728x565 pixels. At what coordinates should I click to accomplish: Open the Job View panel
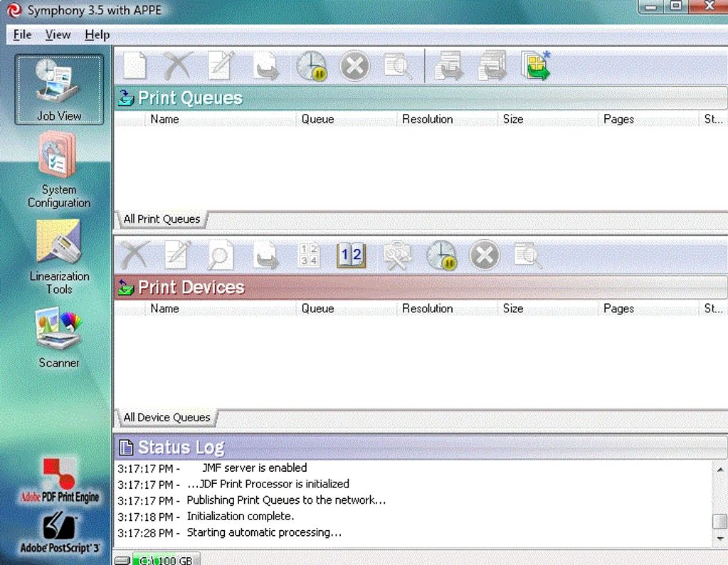pos(59,90)
